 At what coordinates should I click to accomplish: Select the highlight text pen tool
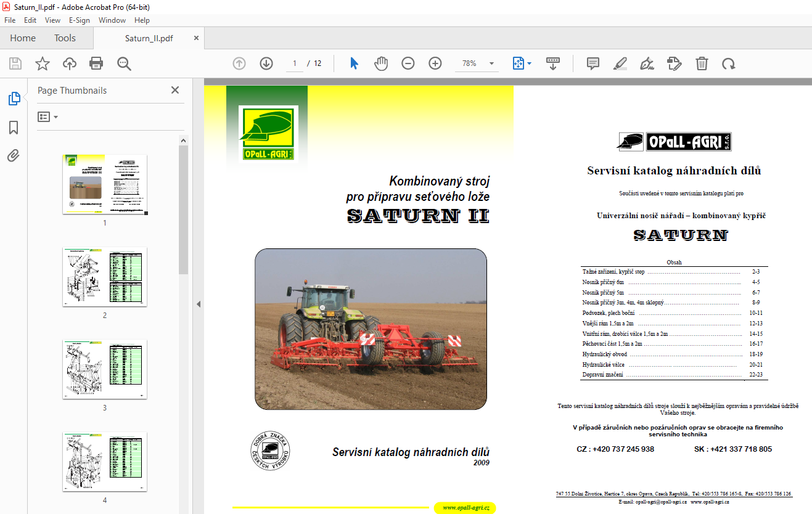point(620,63)
